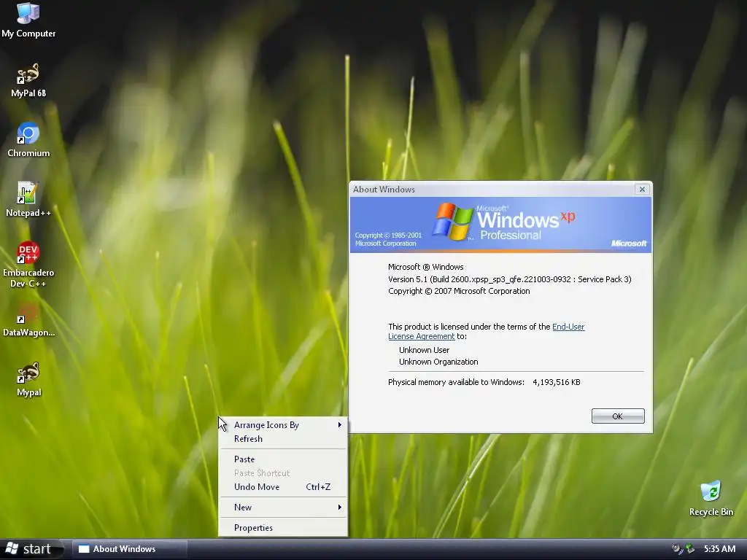This screenshot has height=560, width=747.
Task: Select the Chromium desktop shortcut
Action: [x=28, y=140]
